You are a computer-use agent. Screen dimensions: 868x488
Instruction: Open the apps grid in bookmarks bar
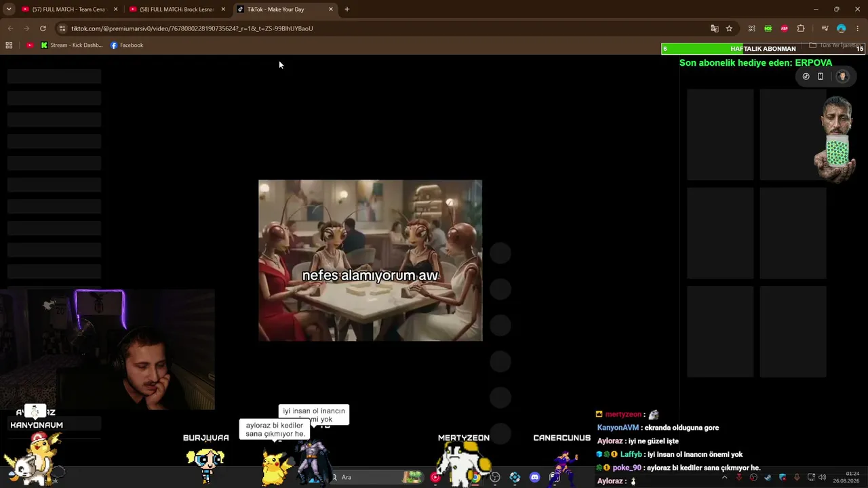pyautogui.click(x=9, y=45)
